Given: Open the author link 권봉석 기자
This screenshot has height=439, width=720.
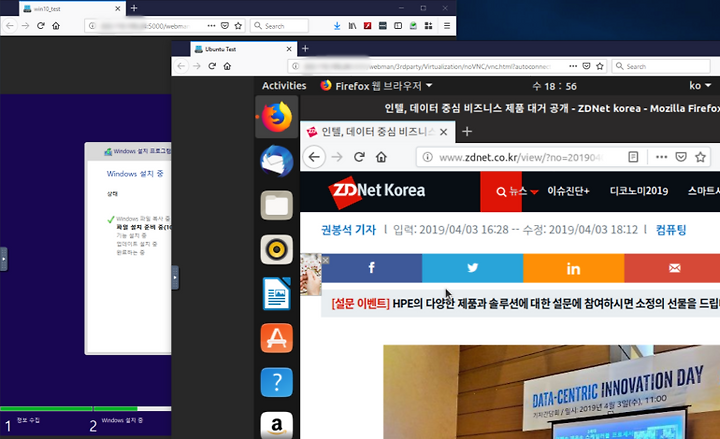Looking at the screenshot, I should pyautogui.click(x=348, y=230).
